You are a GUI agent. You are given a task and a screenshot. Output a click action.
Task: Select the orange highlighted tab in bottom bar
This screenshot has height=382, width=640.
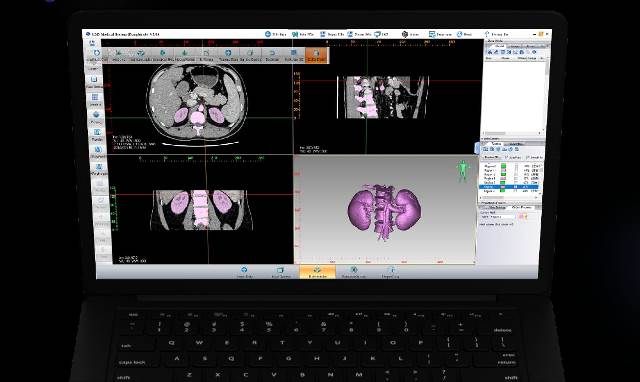317,272
